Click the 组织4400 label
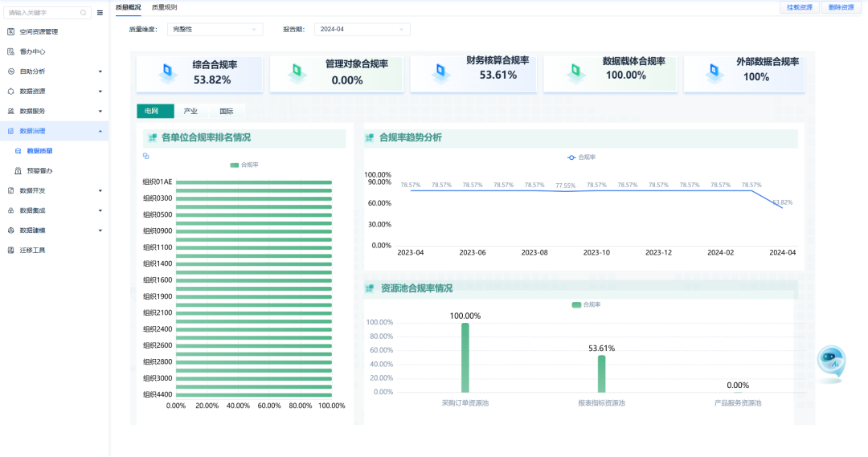The image size is (868, 457). tap(158, 394)
